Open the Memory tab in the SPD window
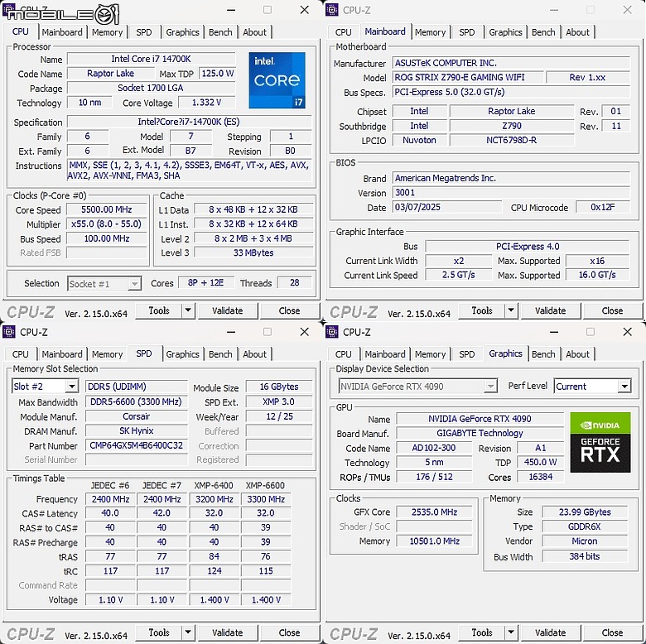Image resolution: width=646 pixels, height=644 pixels. pyautogui.click(x=107, y=354)
